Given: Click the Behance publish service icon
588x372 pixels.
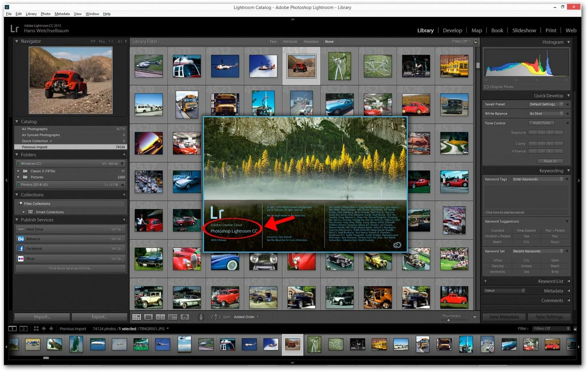Looking at the screenshot, I should tap(21, 239).
